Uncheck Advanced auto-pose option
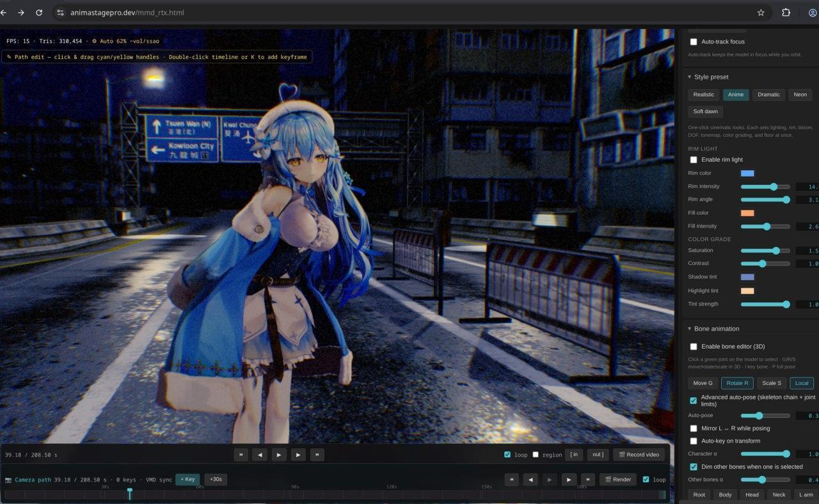 point(694,400)
